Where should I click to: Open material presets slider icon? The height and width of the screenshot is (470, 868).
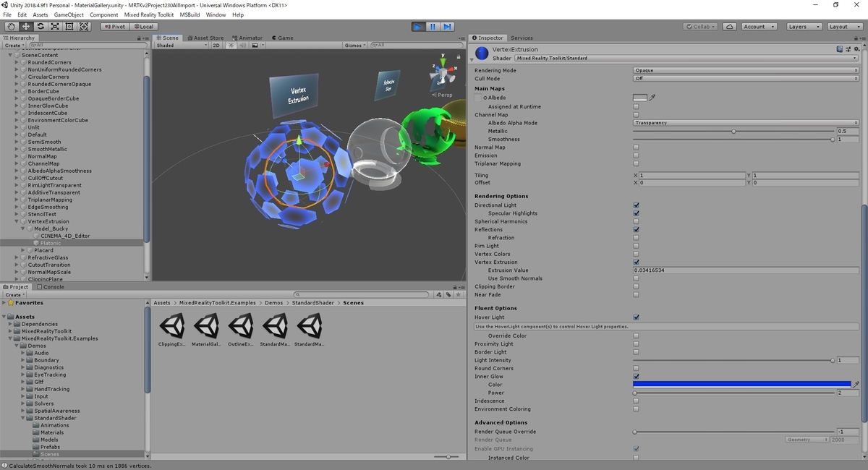point(847,49)
